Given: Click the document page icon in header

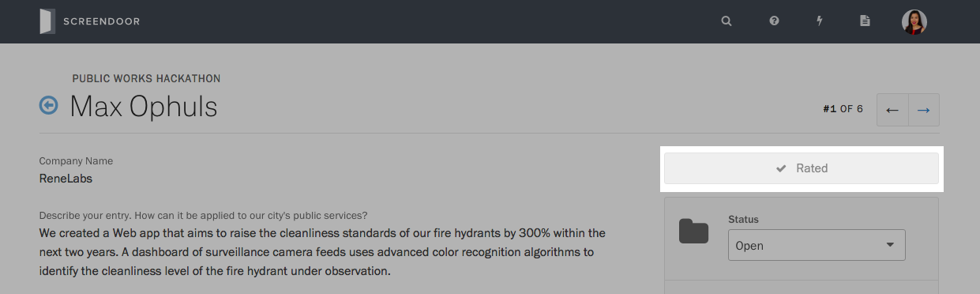Looking at the screenshot, I should [865, 21].
